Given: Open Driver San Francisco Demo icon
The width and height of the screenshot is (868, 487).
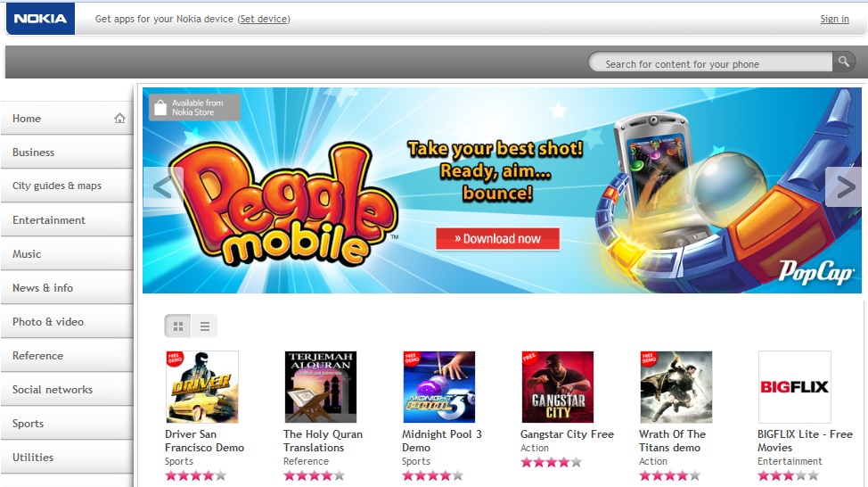Looking at the screenshot, I should pos(202,387).
